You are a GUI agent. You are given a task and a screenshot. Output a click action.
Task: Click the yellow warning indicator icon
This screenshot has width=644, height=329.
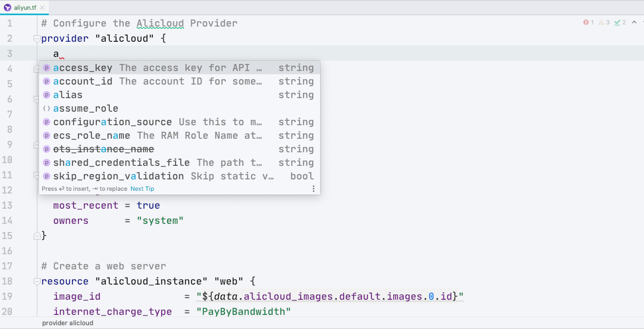601,22
